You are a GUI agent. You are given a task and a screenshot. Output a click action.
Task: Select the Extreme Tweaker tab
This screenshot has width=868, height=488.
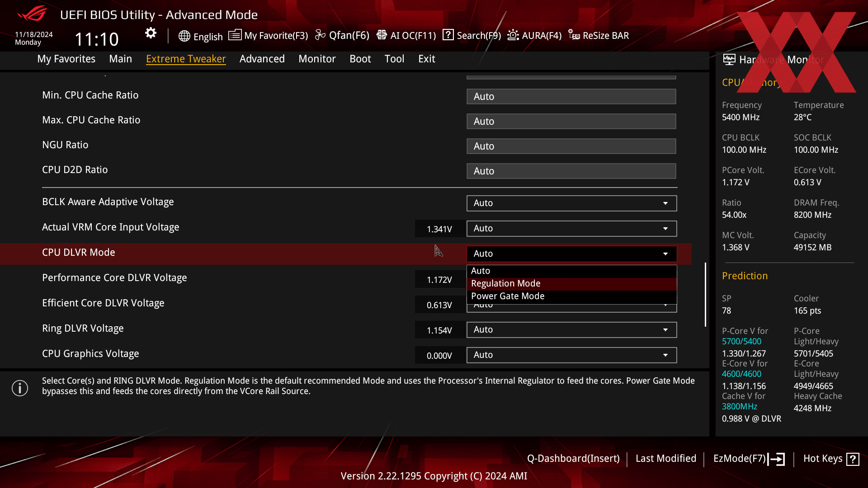(x=186, y=59)
